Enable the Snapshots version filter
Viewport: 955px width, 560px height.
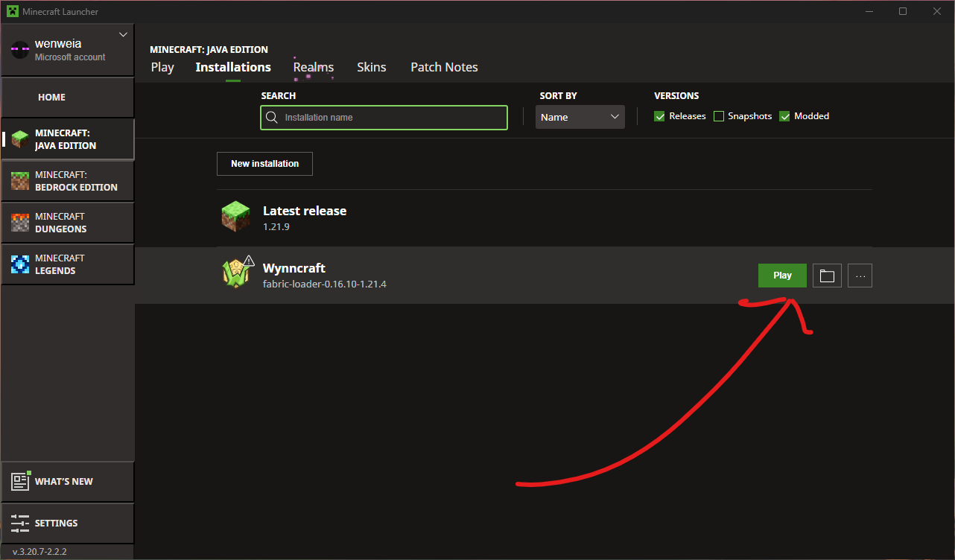(719, 116)
